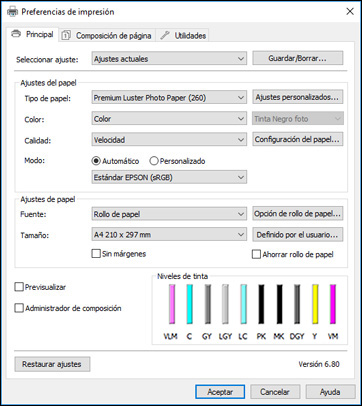Switch to the Principal tab

click(x=33, y=34)
